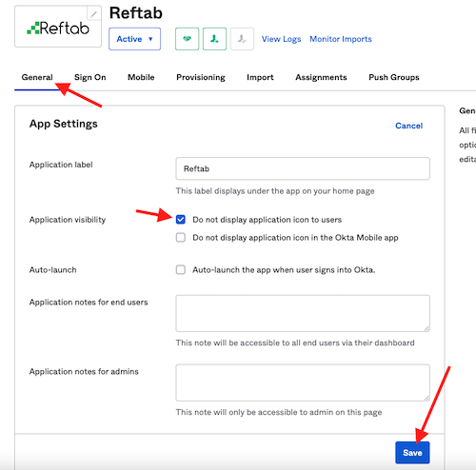The height and width of the screenshot is (470, 476).
Task: Click the green handshake SSO icon
Action: (188, 39)
